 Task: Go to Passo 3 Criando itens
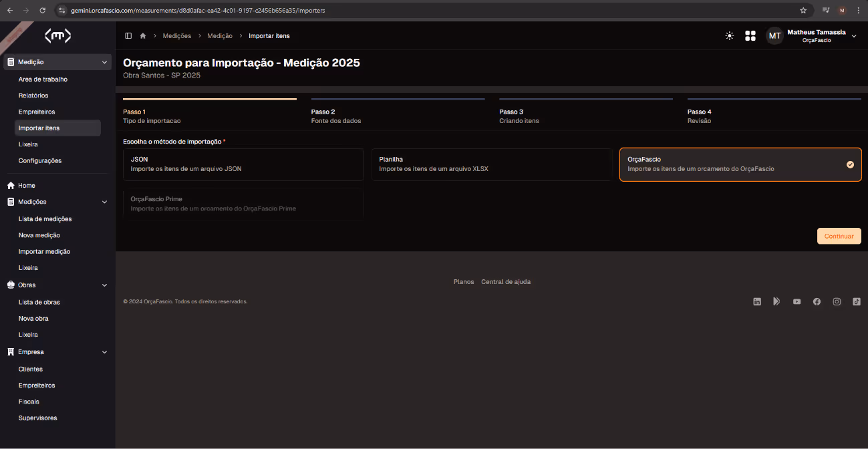(x=585, y=112)
